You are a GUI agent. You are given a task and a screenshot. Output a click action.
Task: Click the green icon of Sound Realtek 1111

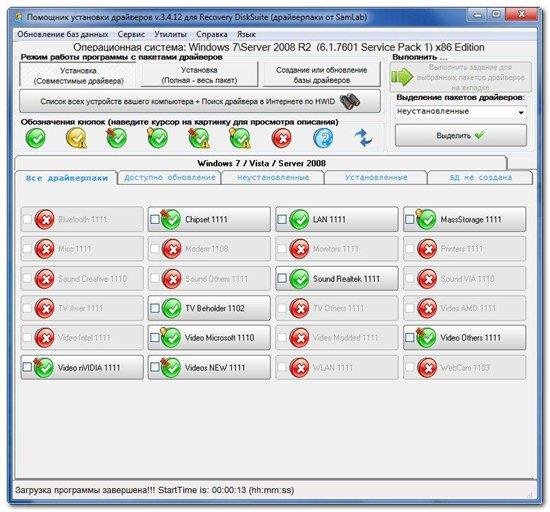299,279
